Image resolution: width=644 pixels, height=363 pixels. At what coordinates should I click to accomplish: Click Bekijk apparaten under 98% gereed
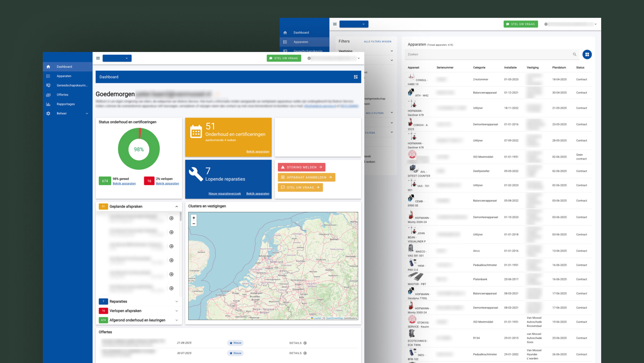point(124,183)
